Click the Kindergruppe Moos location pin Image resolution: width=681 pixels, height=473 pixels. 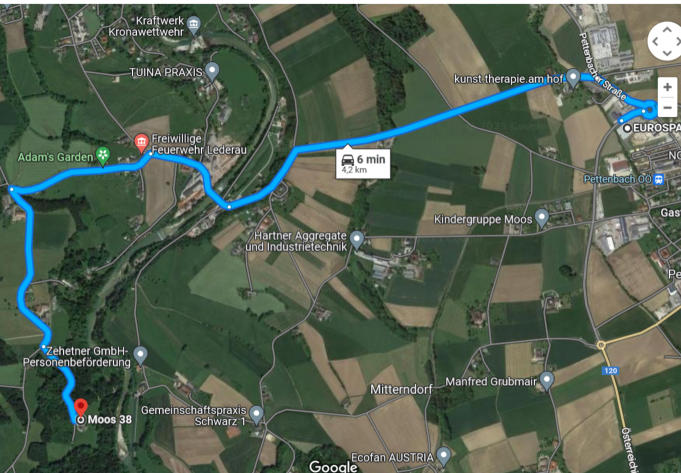(x=542, y=218)
